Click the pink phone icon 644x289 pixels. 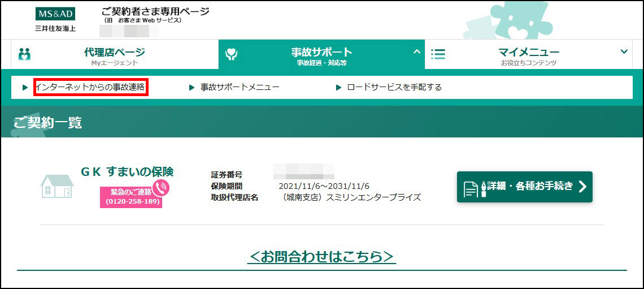(161, 187)
